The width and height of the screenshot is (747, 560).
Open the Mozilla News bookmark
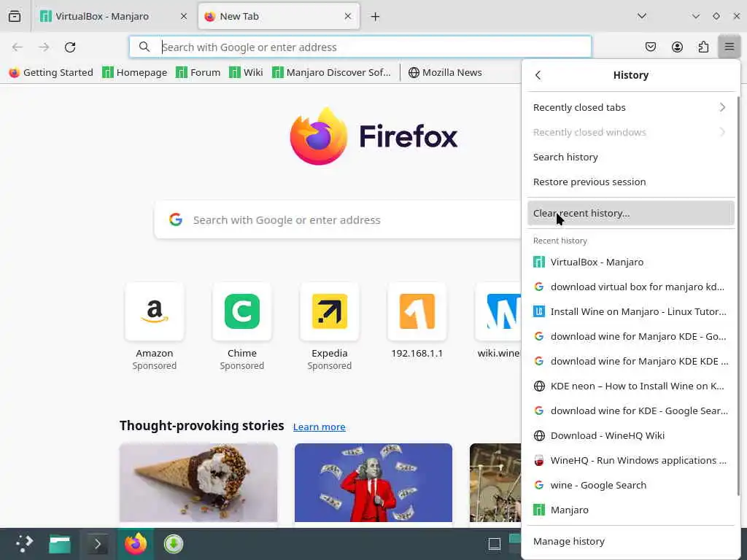[x=446, y=72]
